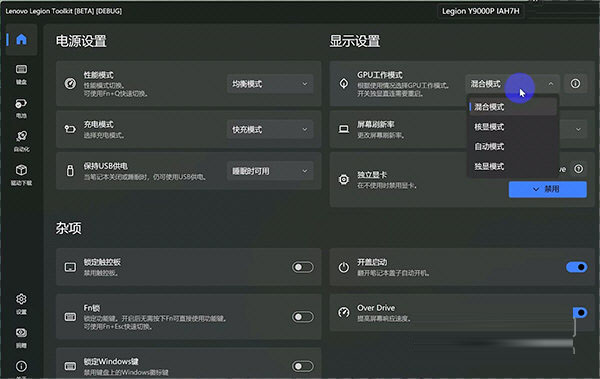Turn off 开盖启动 switch

pos(577,267)
